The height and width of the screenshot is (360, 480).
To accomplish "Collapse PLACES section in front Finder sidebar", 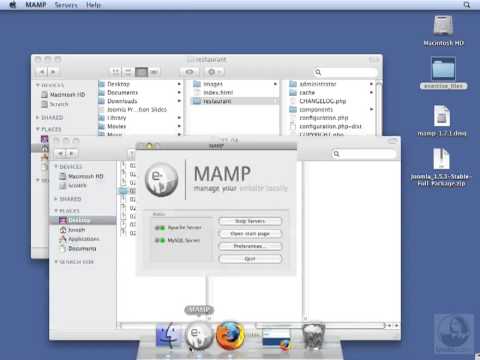I will click(x=56, y=211).
